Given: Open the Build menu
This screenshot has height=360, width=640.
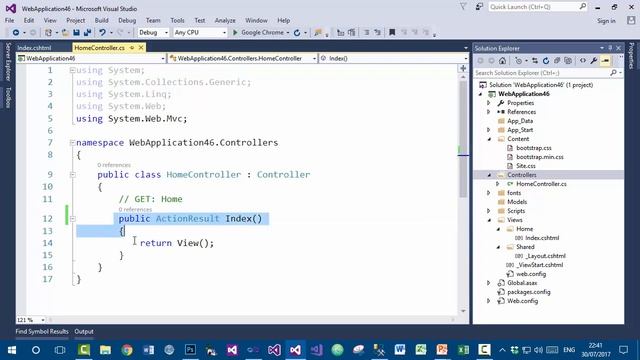Looking at the screenshot, I should (101, 20).
